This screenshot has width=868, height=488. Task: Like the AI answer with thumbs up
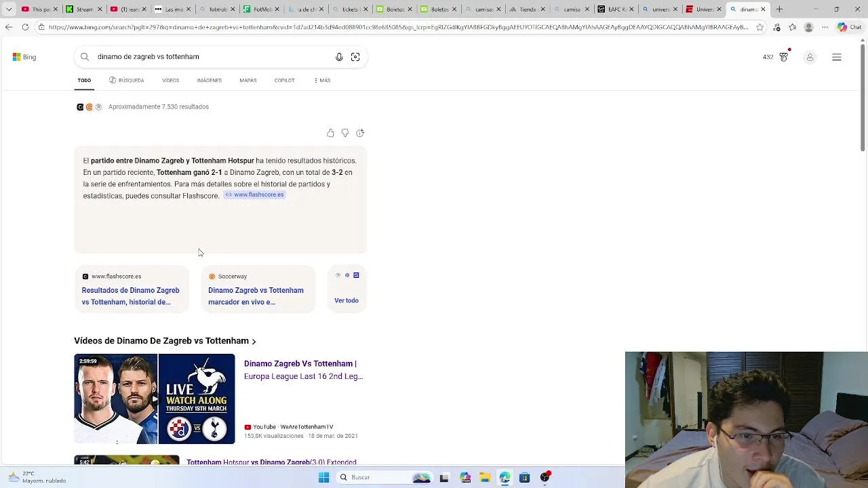[330, 133]
